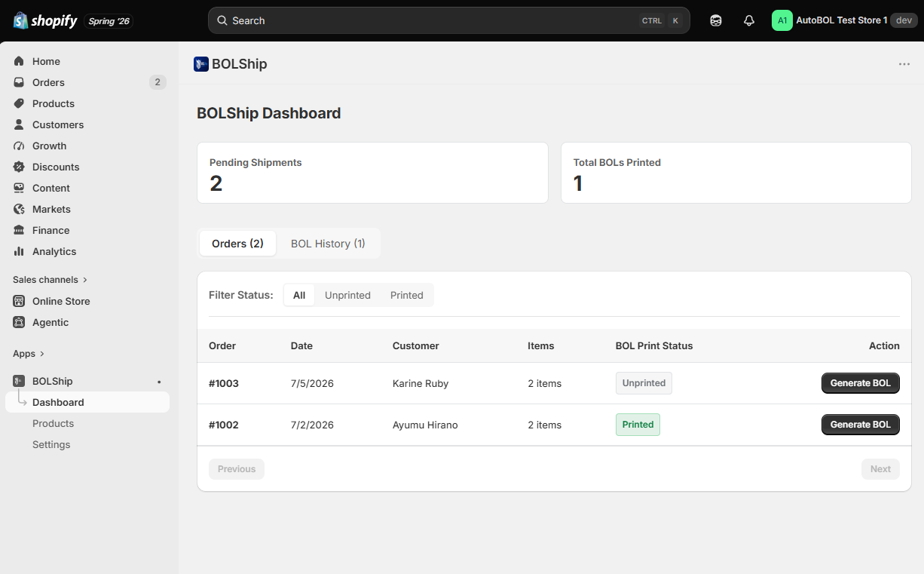
Task: Click the Discounts badge icon
Action: (19, 167)
